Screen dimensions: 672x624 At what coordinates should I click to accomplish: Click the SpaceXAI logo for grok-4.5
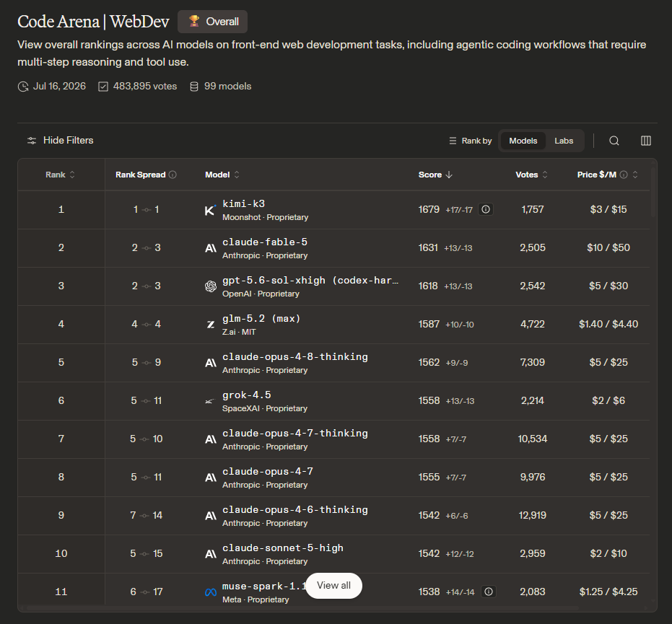point(209,401)
